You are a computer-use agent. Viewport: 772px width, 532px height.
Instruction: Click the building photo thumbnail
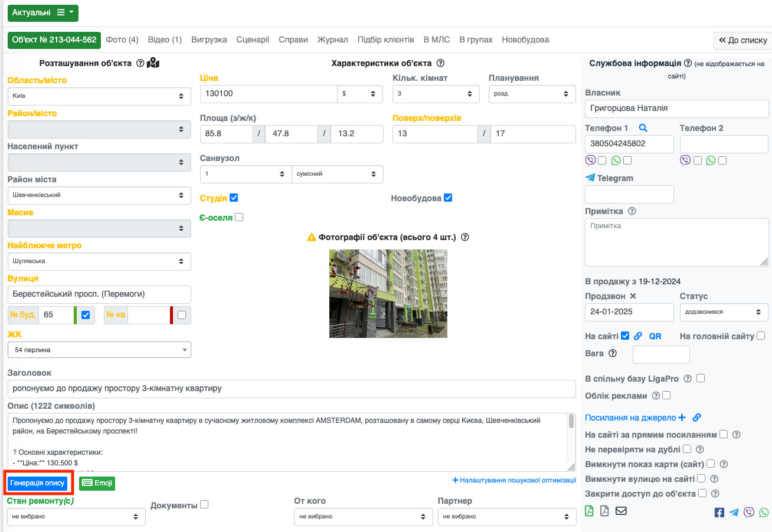pyautogui.click(x=388, y=293)
